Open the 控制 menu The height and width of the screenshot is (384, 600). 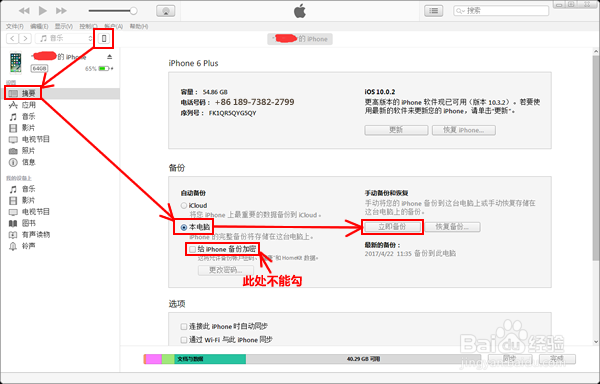[x=88, y=26]
